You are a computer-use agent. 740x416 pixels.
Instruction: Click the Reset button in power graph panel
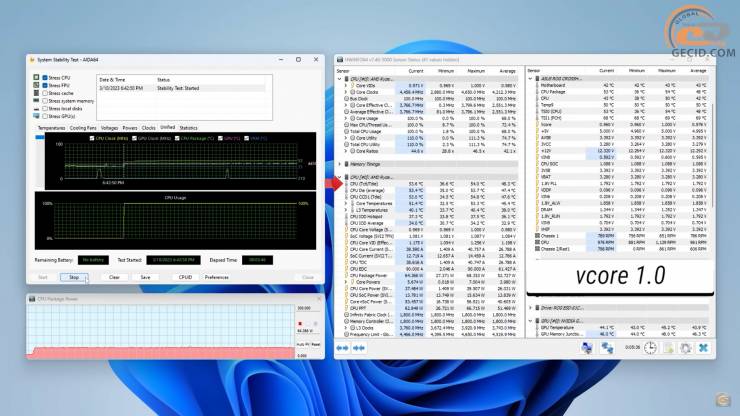[x=316, y=344]
